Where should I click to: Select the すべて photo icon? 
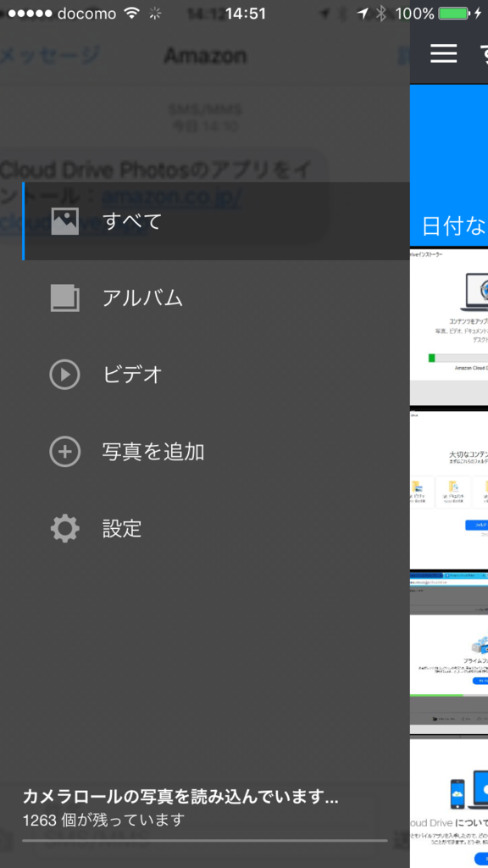(x=64, y=221)
